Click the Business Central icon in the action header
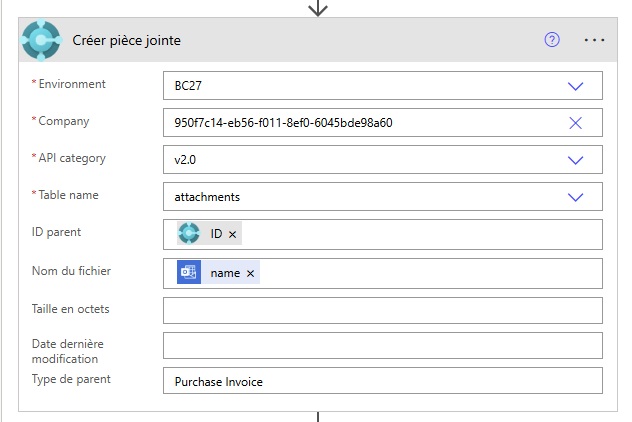Viewport: 632px width, 422px height. (x=41, y=41)
